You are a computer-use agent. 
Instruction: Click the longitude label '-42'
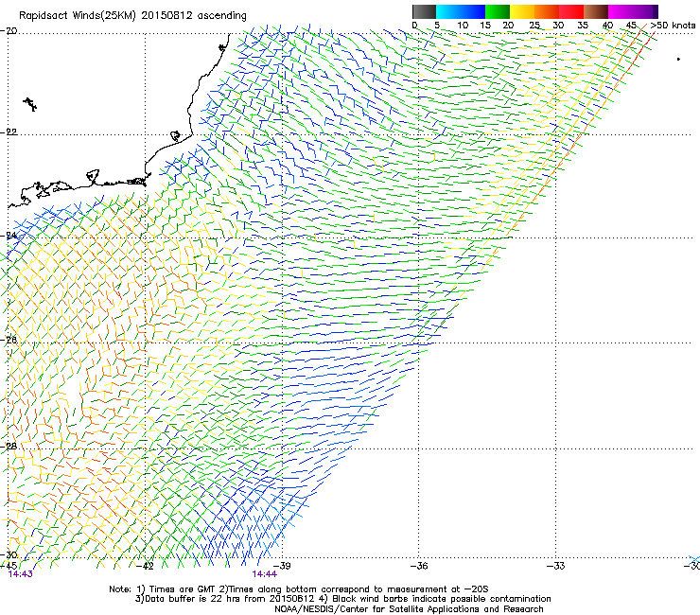tap(145, 566)
